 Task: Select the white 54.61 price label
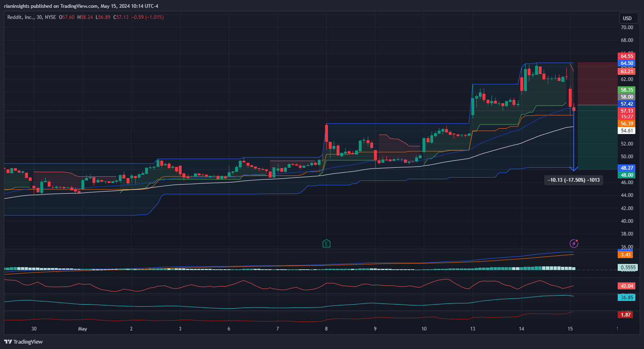pyautogui.click(x=627, y=131)
